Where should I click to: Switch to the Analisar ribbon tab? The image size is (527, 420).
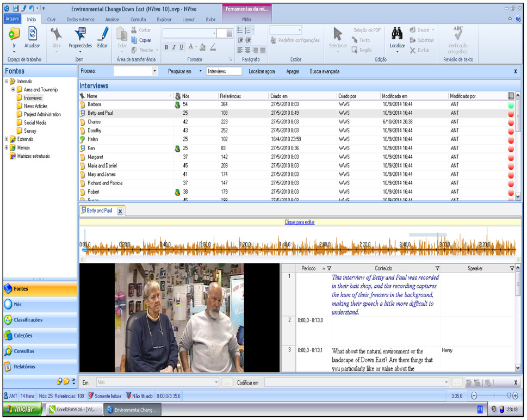(111, 20)
